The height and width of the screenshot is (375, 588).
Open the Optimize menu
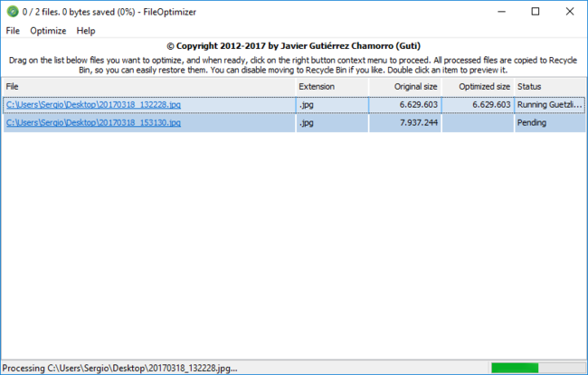click(x=48, y=30)
